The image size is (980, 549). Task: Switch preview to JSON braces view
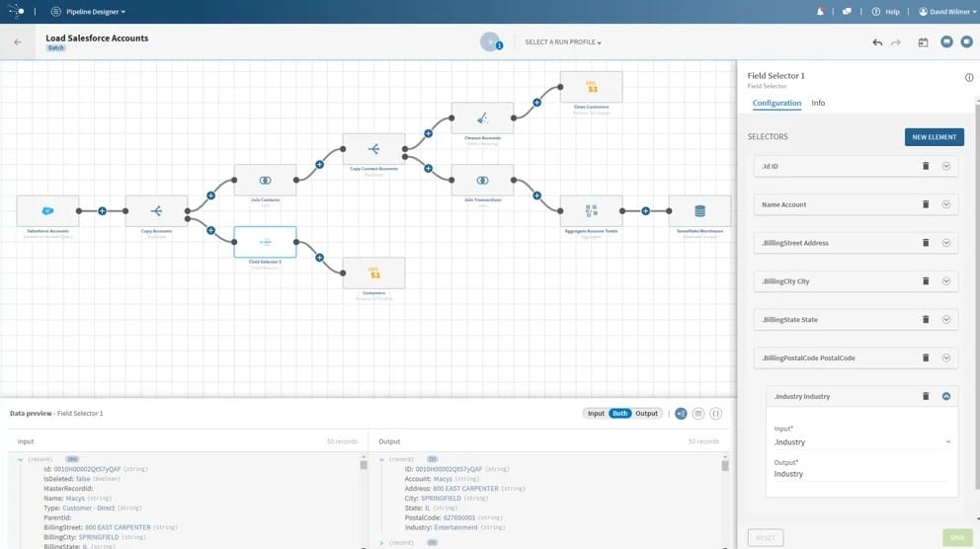tap(715, 414)
